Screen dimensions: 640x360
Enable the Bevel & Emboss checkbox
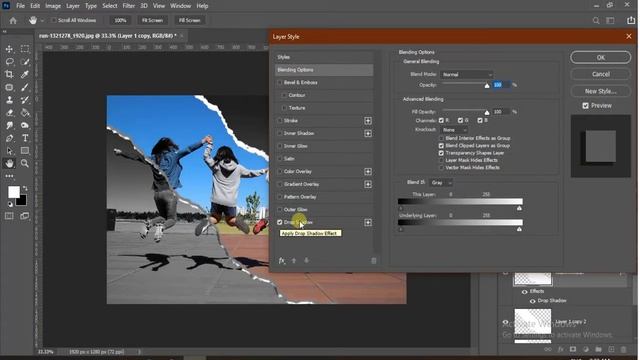[280, 82]
